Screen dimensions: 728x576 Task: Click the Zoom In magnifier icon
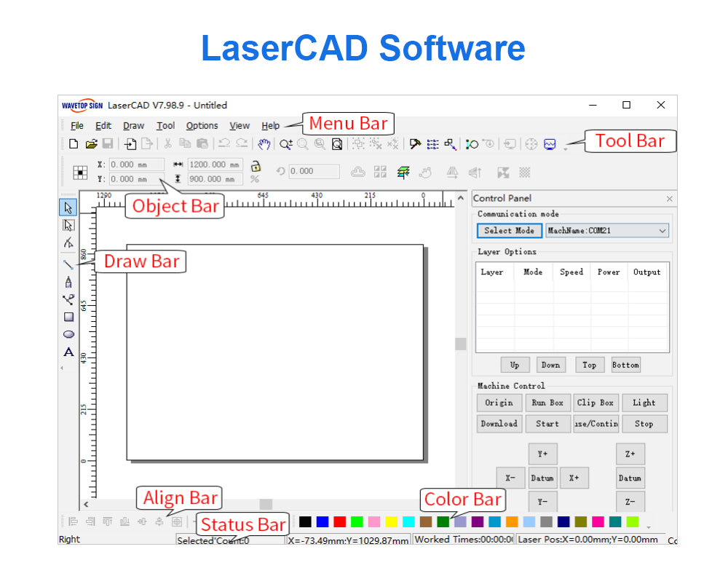coord(285,144)
